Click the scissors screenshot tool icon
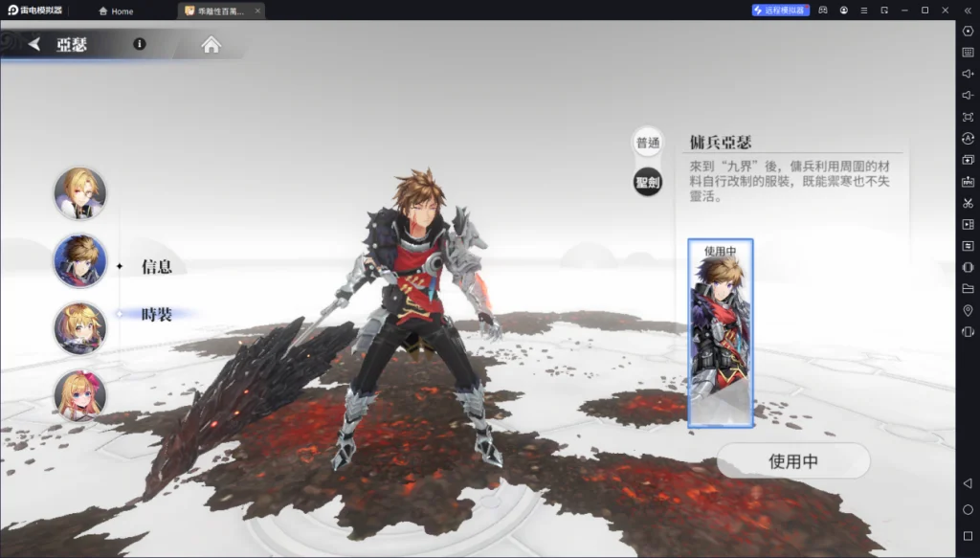The image size is (980, 558). coord(968,203)
